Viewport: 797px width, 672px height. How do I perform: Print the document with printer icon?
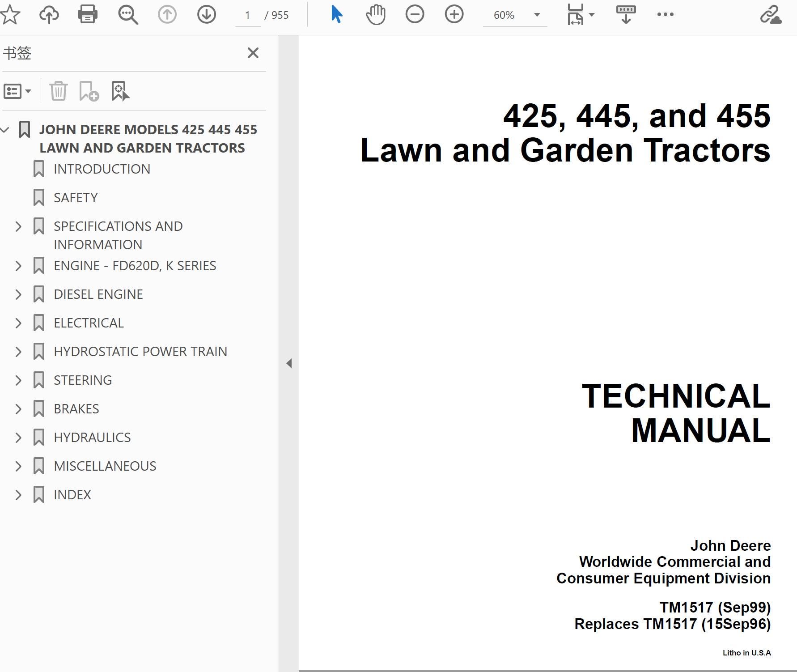click(88, 14)
